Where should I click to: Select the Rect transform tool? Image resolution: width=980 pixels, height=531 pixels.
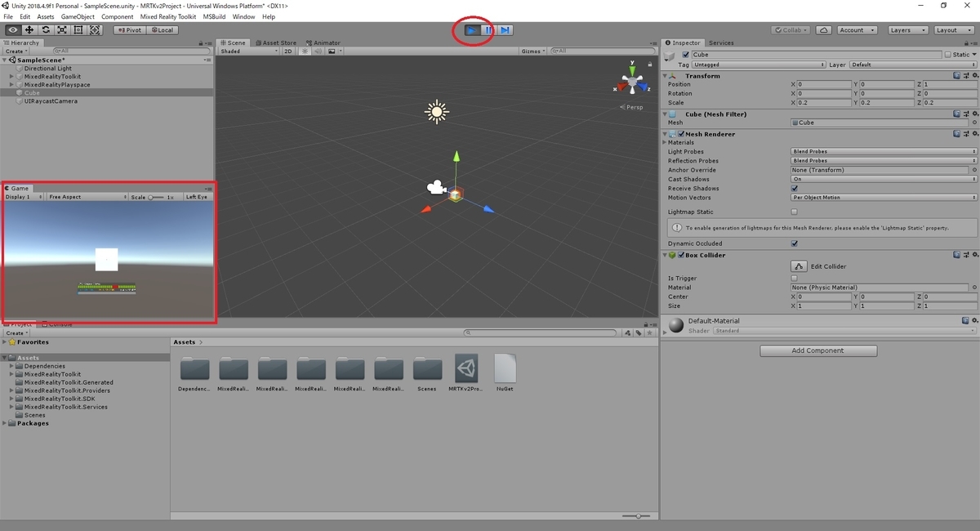tap(78, 30)
